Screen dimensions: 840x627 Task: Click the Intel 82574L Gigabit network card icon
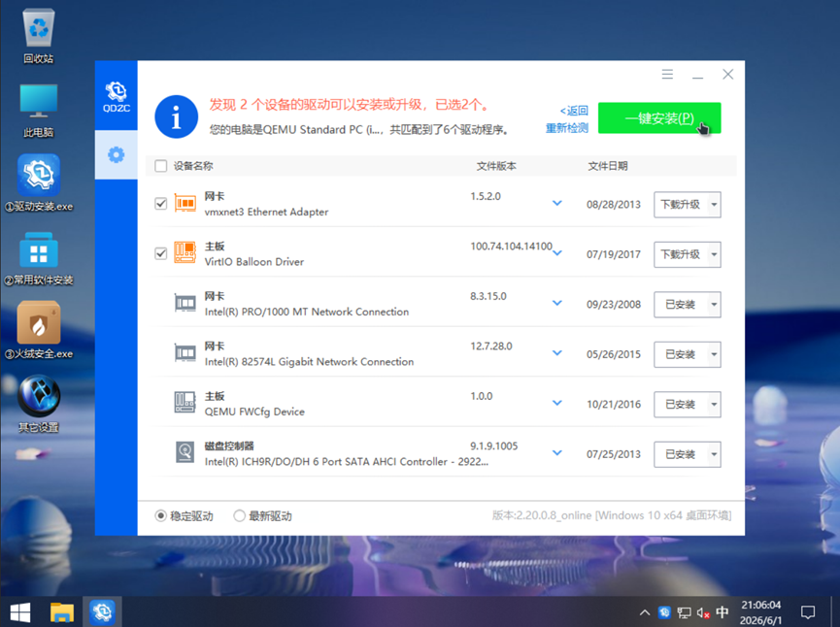[x=185, y=353]
